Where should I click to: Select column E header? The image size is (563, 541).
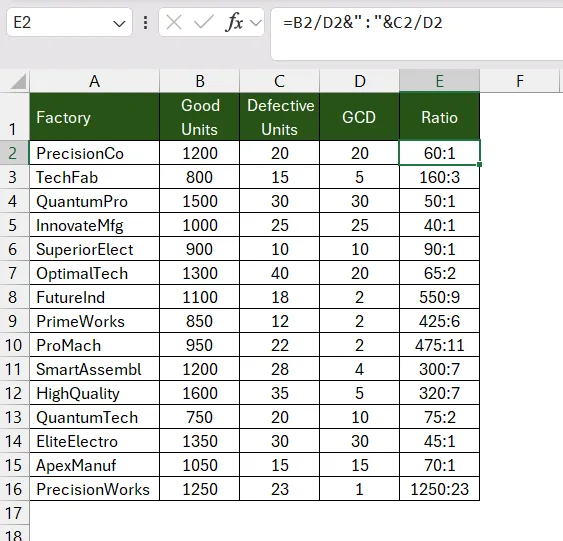[439, 81]
